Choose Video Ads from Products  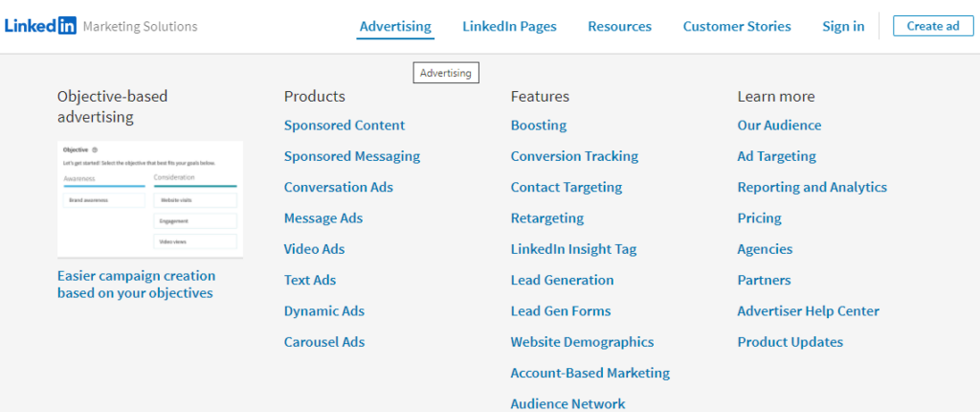314,249
